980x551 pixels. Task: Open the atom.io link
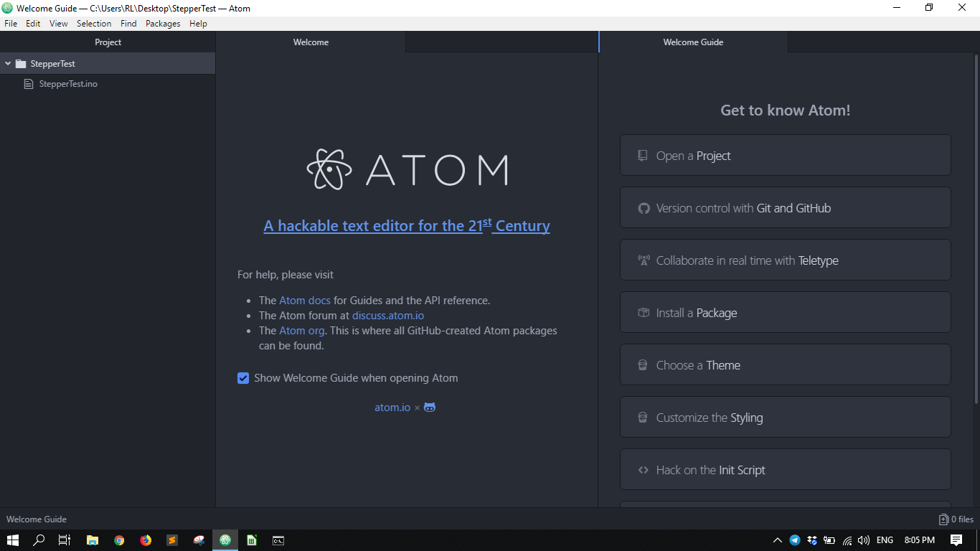click(x=392, y=408)
